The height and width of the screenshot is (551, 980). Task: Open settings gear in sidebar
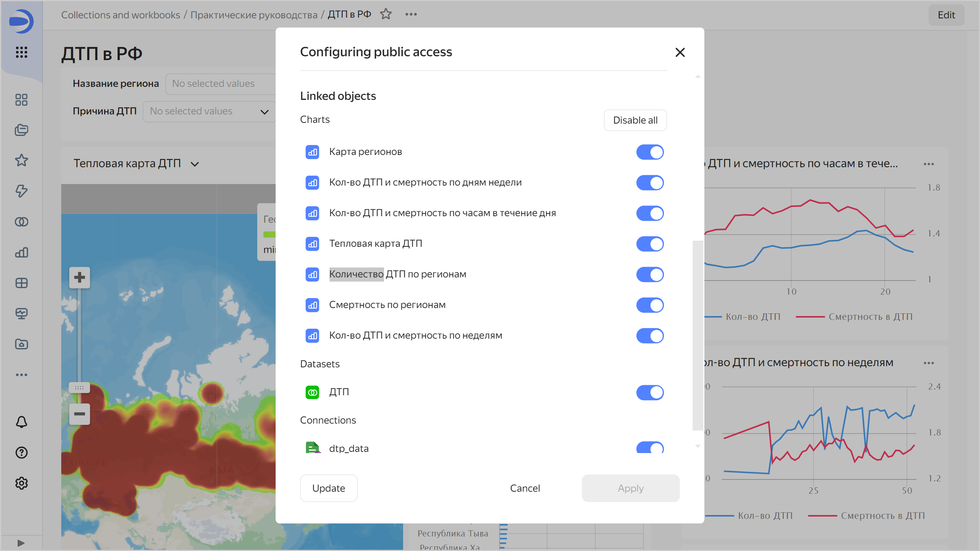coord(21,483)
